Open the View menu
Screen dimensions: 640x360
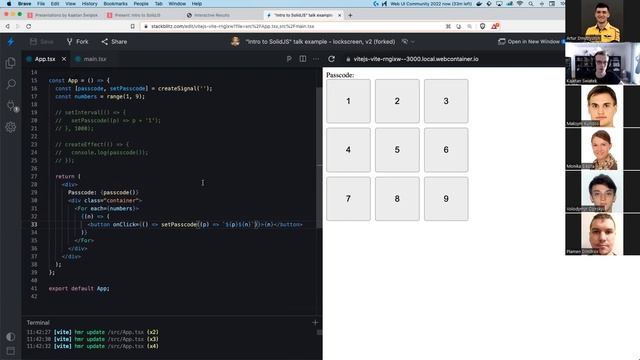[x=71, y=4]
